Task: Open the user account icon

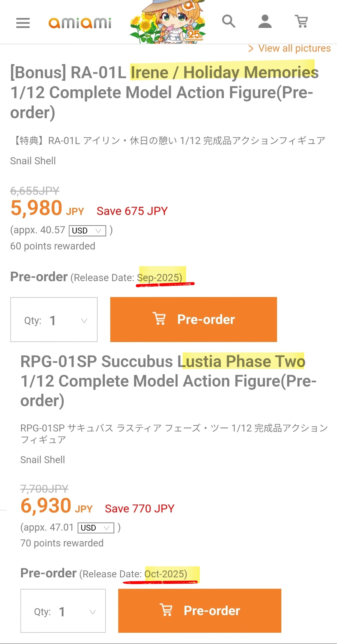Action: tap(265, 22)
